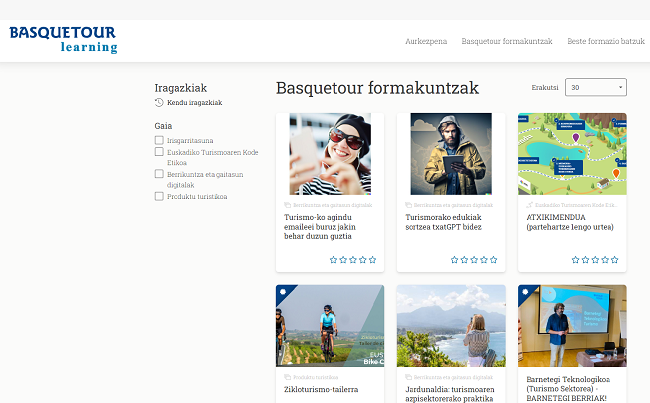650x403 pixels.
Task: Open the ATXIKIMENDUA map thumbnail
Action: (x=572, y=154)
